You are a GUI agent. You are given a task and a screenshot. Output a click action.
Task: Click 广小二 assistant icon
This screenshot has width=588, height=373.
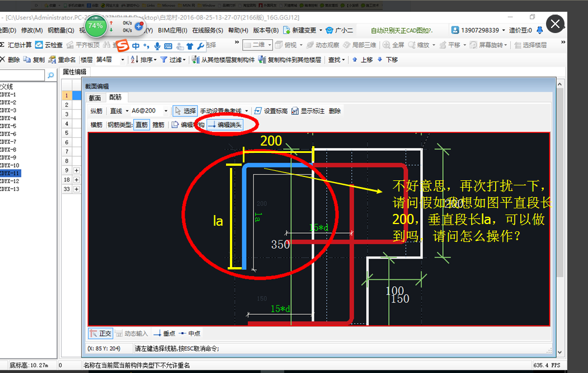pos(330,30)
